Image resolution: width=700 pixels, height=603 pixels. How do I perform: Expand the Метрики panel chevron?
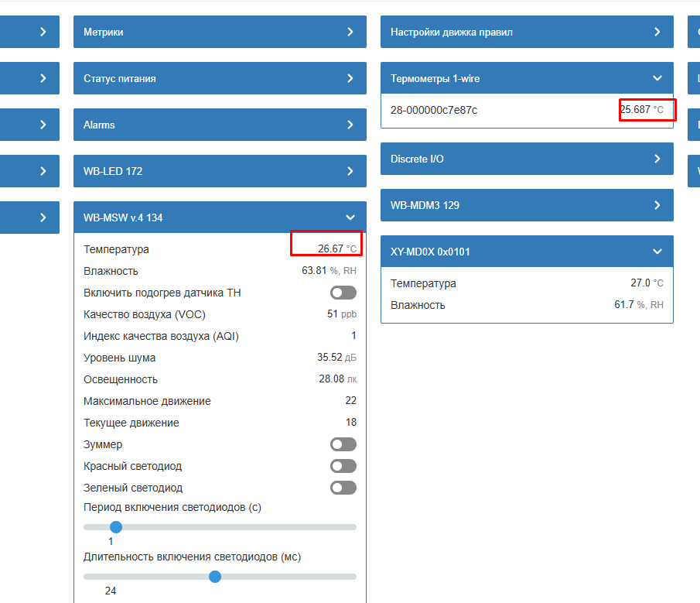pos(350,33)
